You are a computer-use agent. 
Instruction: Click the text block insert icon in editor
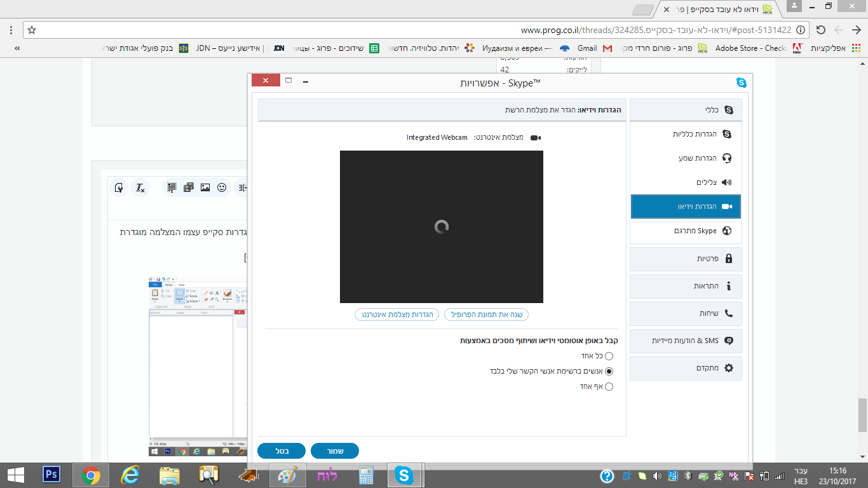[172, 187]
